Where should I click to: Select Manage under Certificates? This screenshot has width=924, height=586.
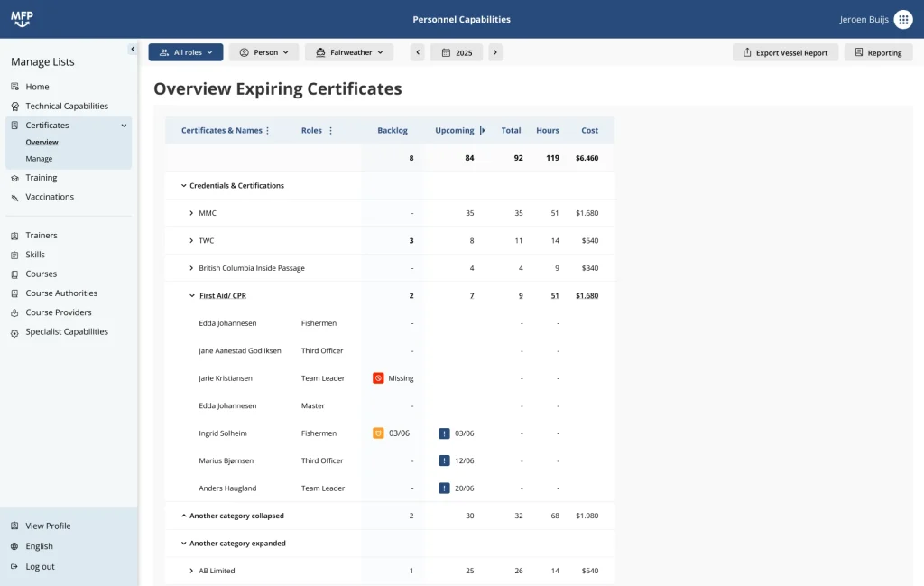[x=39, y=159]
